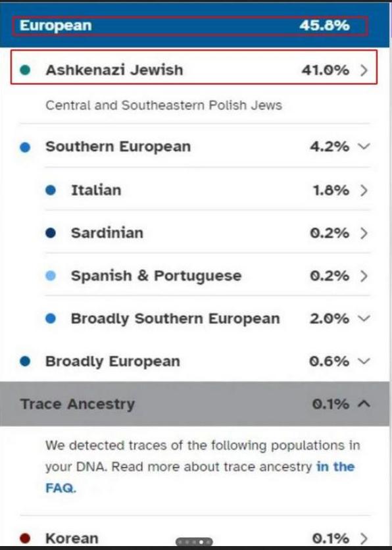The width and height of the screenshot is (392, 550).
Task: Click the Trace Ancestry header bar
Action: (195, 404)
